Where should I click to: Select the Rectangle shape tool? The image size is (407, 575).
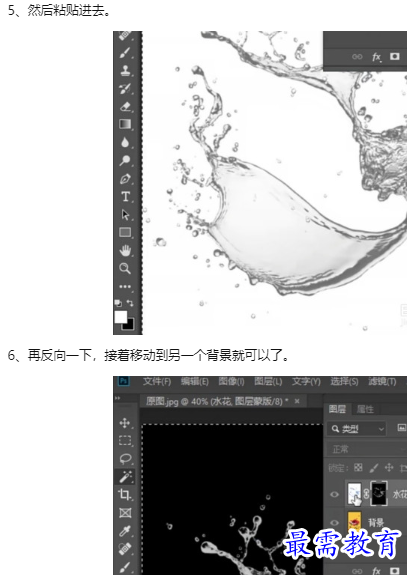(x=125, y=232)
